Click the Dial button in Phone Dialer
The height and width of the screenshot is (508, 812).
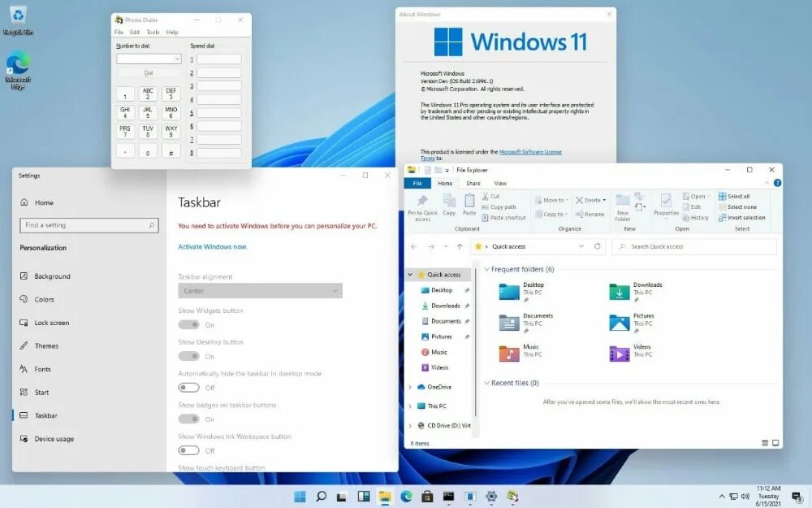tap(149, 73)
